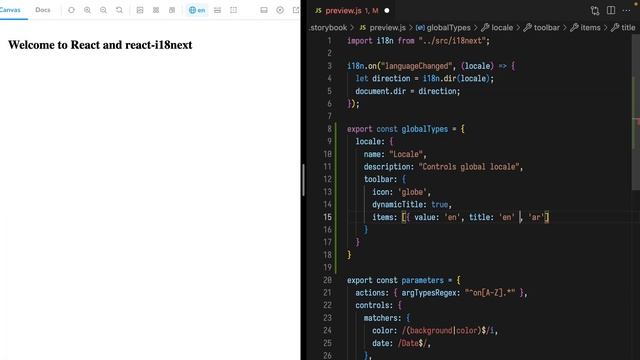This screenshot has width=640, height=360.
Task: Click 'document.dir' on line 5
Action: pos(380,91)
